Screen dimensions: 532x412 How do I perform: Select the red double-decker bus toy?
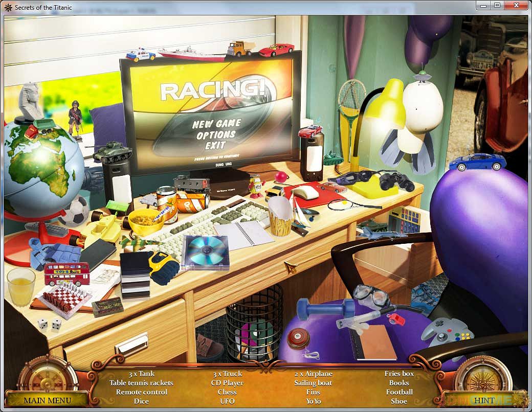(66, 273)
